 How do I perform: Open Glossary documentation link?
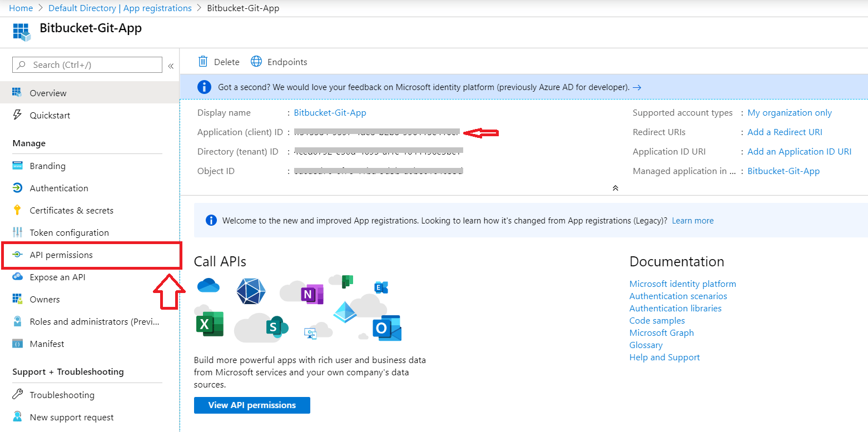(646, 345)
